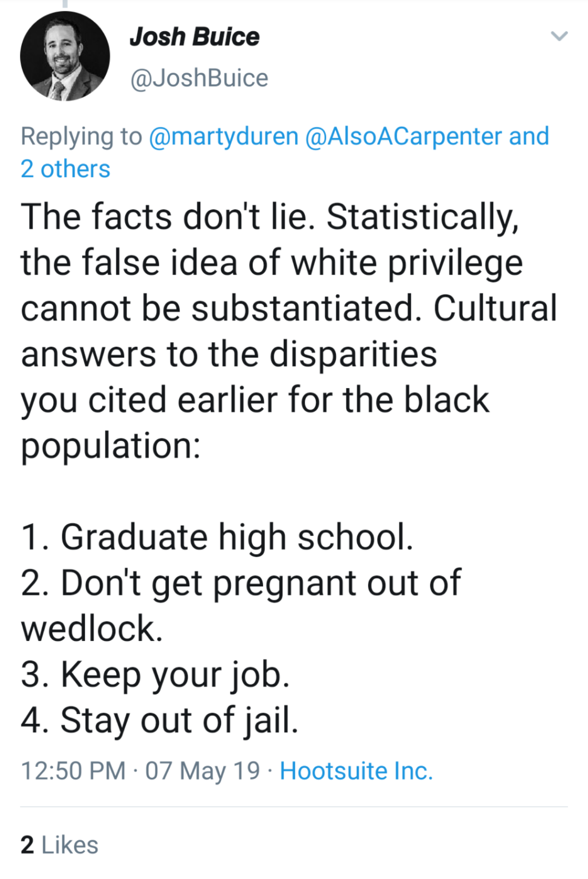The width and height of the screenshot is (588, 879).
Task: Show the '2 others' being replied to
Action: (65, 169)
